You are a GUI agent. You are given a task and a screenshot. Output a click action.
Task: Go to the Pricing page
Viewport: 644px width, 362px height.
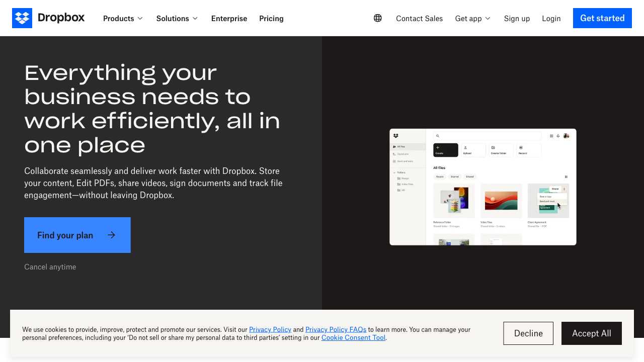click(x=271, y=19)
